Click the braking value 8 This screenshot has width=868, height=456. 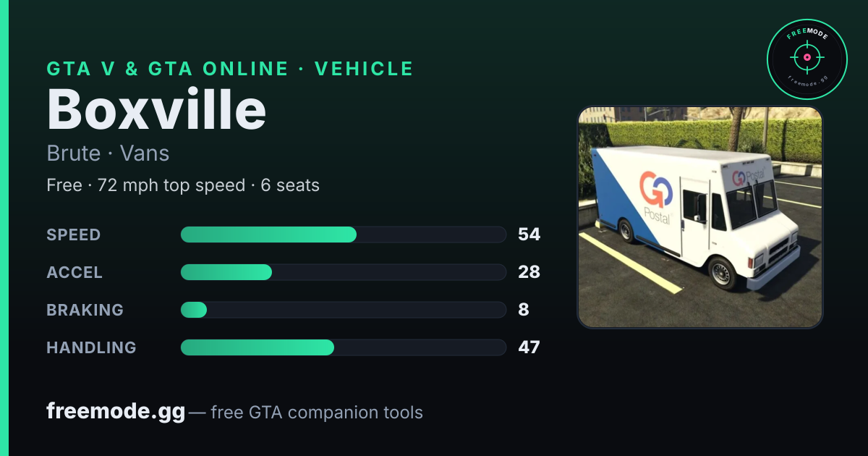click(524, 310)
